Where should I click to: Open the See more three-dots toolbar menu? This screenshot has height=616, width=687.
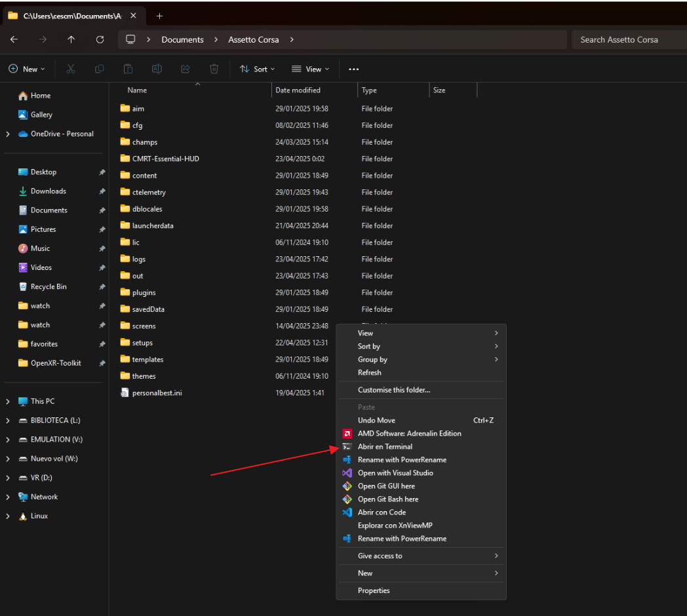click(354, 69)
